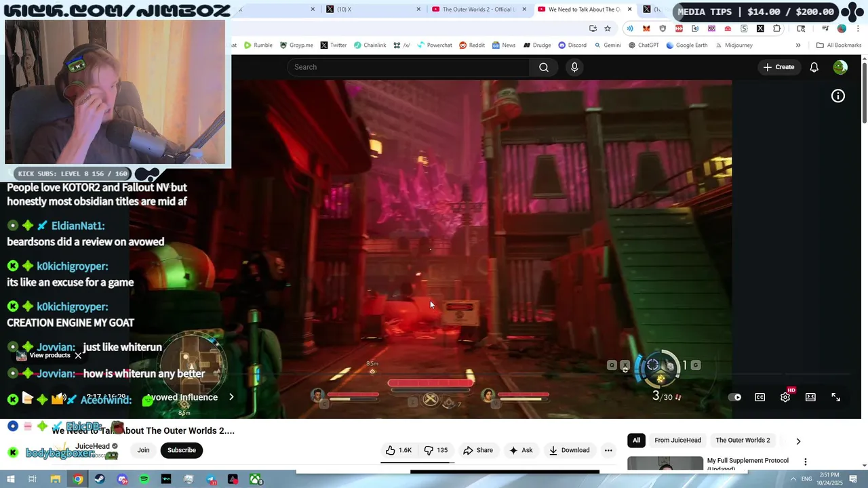Share the video
Viewport: 868px width, 488px height.
pos(478,450)
